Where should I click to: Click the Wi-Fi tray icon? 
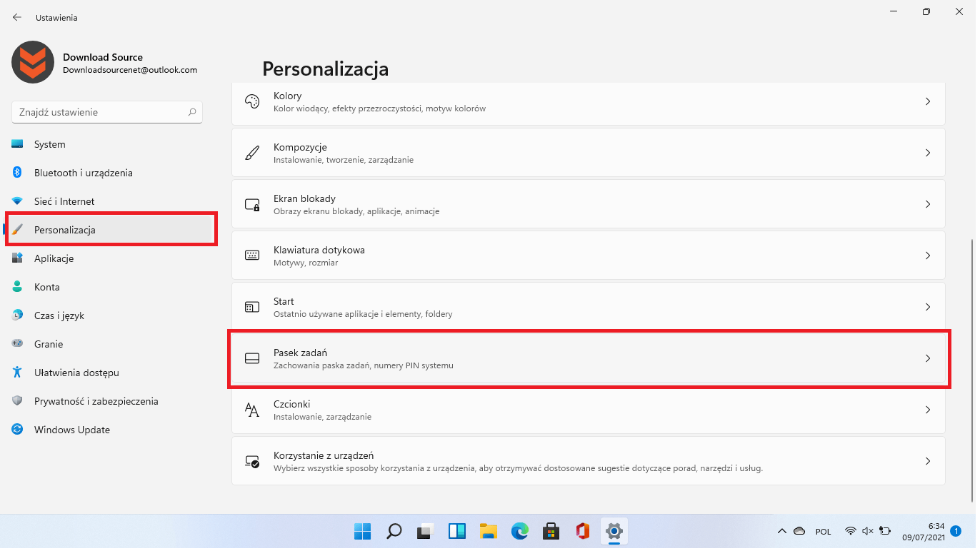coord(850,532)
